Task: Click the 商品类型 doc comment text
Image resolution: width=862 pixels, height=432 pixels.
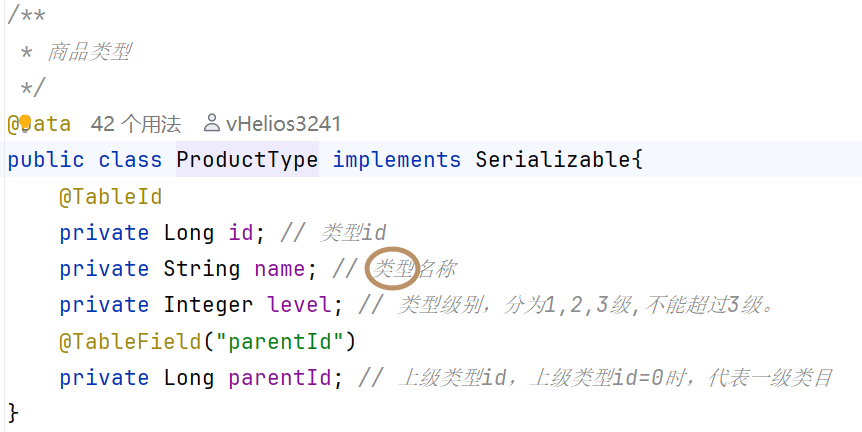Action: pyautogui.click(x=89, y=52)
